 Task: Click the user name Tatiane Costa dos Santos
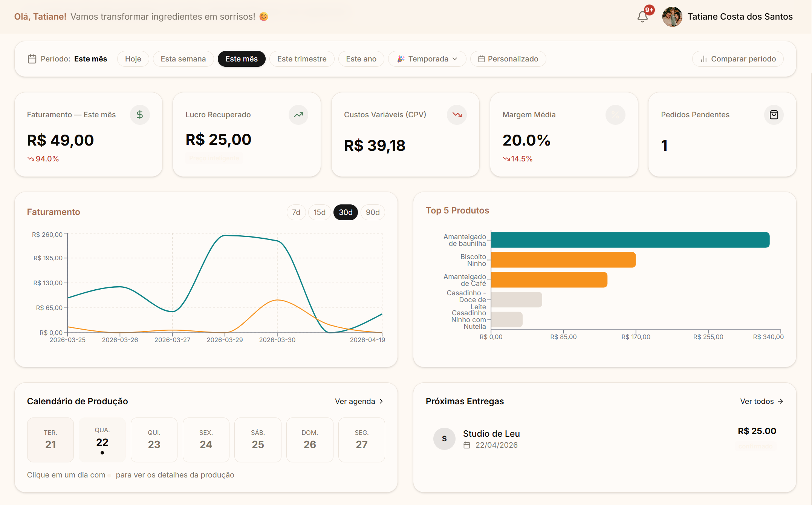[740, 17]
